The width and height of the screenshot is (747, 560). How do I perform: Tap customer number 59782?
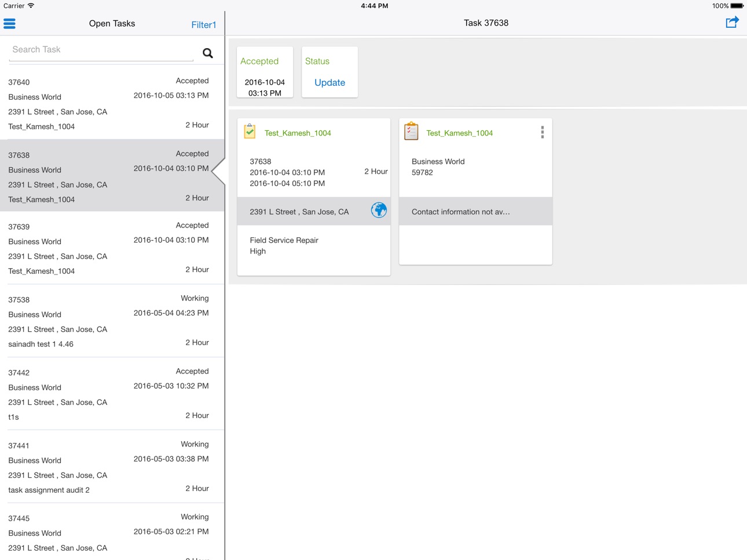pos(422,173)
